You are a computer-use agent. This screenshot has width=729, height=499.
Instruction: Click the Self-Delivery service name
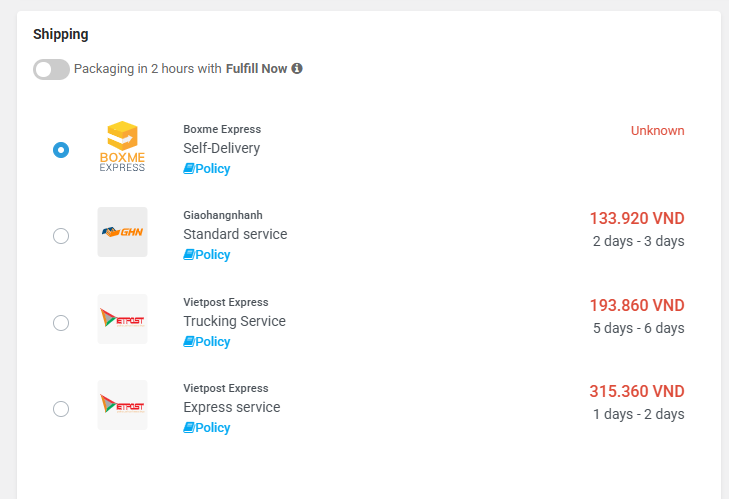221,148
